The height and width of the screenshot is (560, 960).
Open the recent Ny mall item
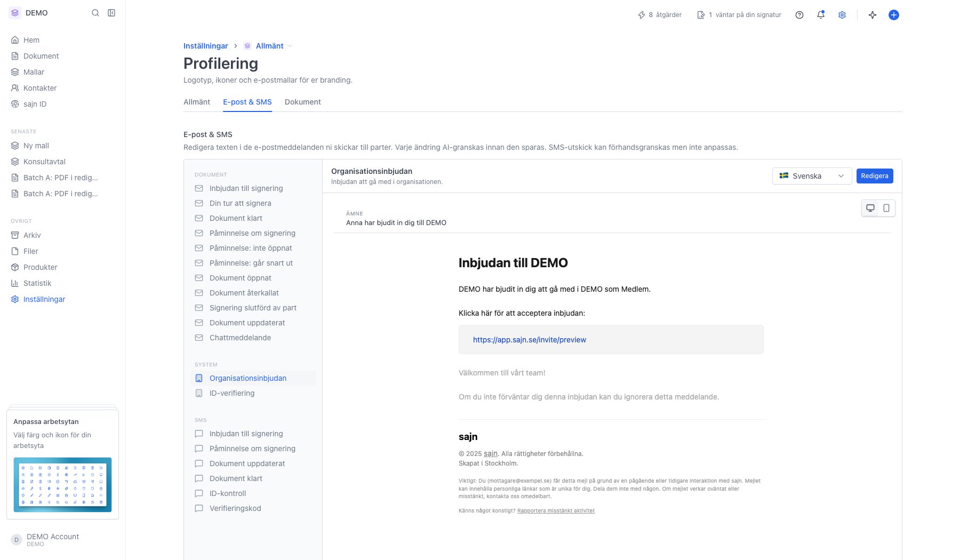63,146
